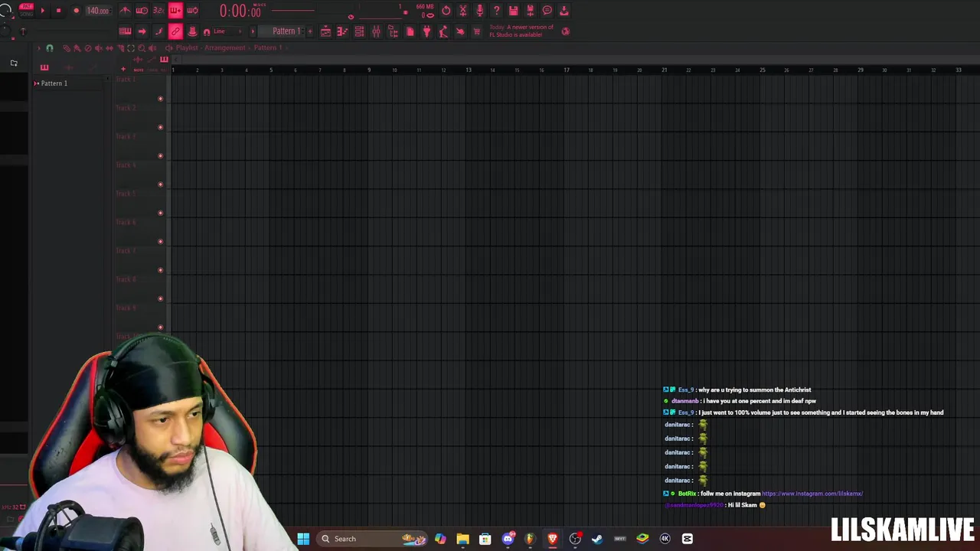The image size is (980, 551).
Task: Mute Track 1 with its green light
Action: (160, 99)
